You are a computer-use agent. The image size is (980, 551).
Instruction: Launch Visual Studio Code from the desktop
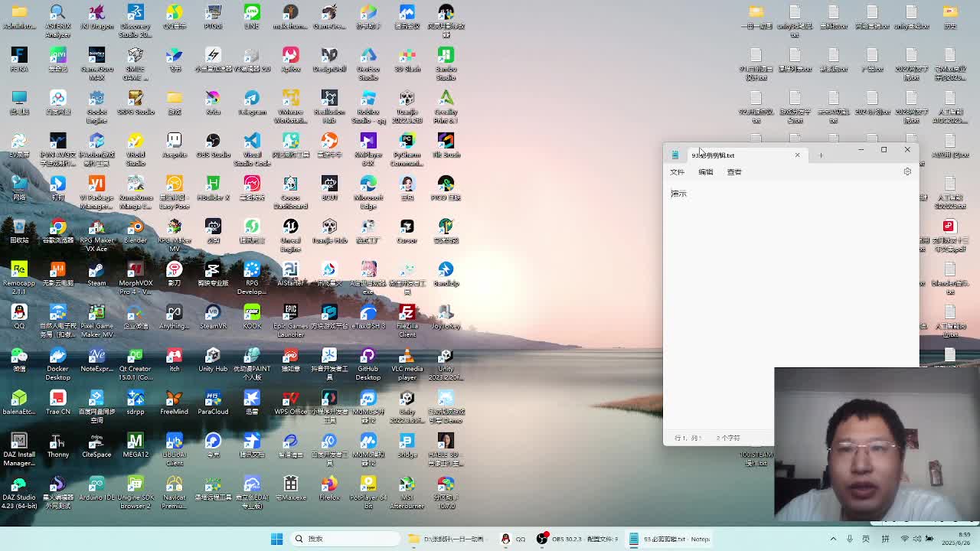coord(252,142)
